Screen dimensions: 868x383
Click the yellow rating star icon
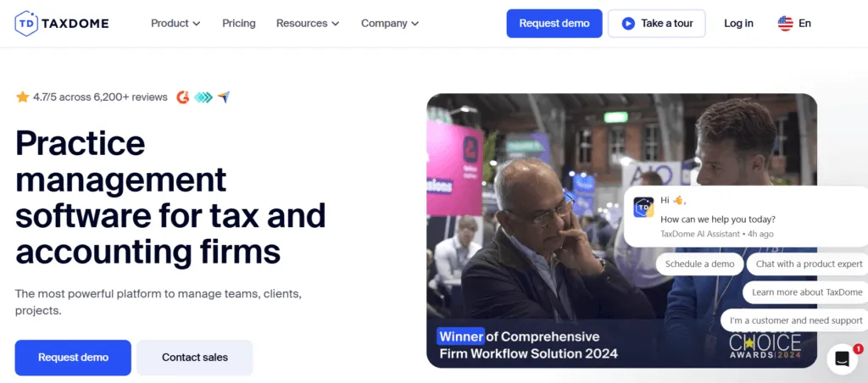pyautogui.click(x=23, y=97)
